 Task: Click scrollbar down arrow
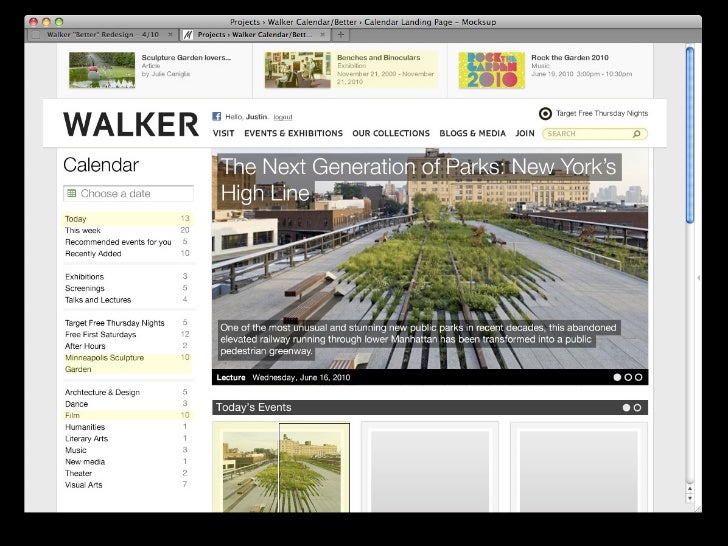click(690, 499)
